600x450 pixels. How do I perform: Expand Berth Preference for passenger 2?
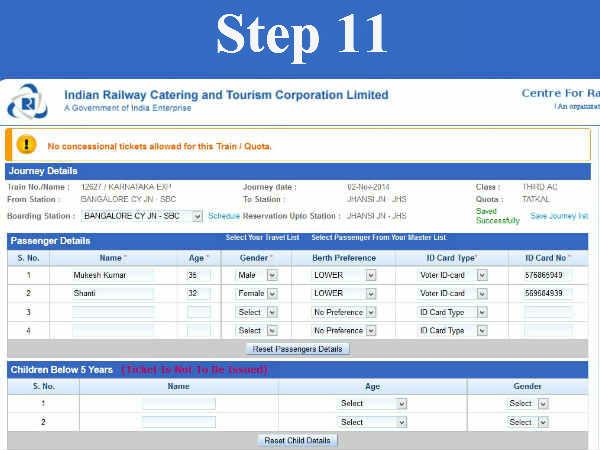343,293
